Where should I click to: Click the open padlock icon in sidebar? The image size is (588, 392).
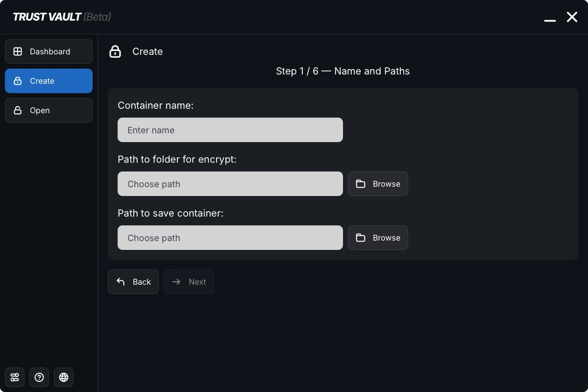click(18, 110)
